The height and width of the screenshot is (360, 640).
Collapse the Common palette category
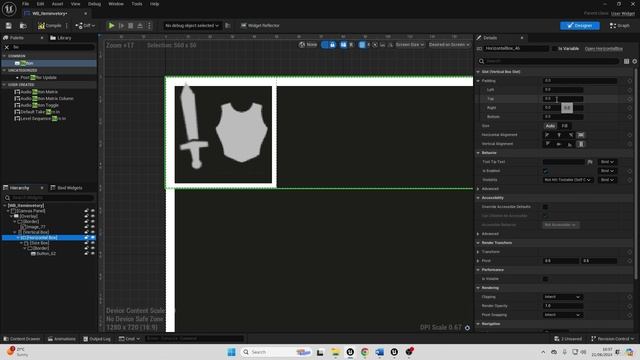click(x=4, y=56)
